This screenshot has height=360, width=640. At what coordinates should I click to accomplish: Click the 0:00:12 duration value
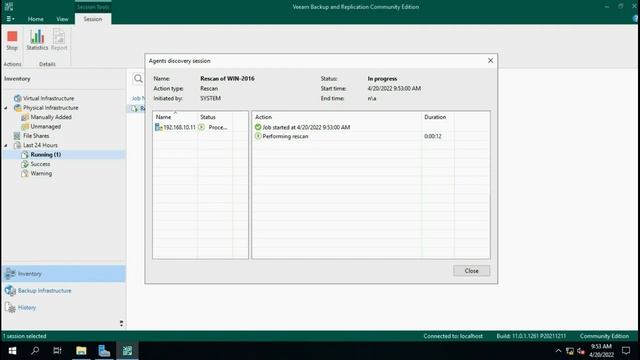point(433,136)
